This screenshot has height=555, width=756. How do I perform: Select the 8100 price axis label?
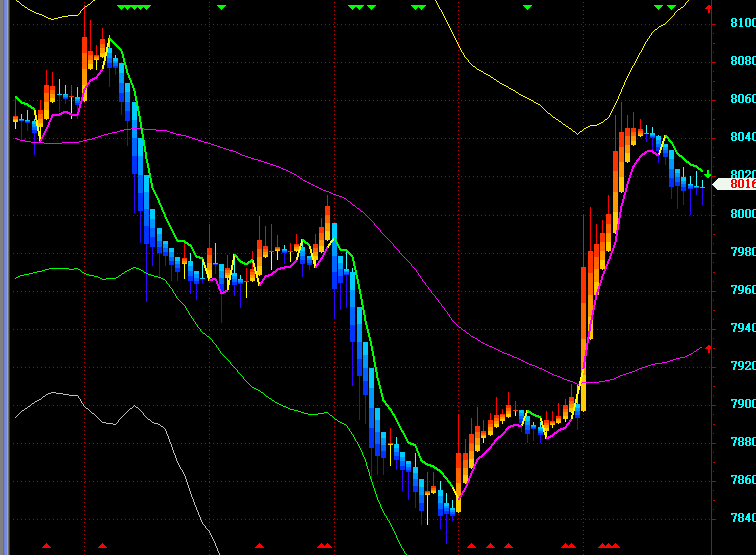tap(743, 23)
